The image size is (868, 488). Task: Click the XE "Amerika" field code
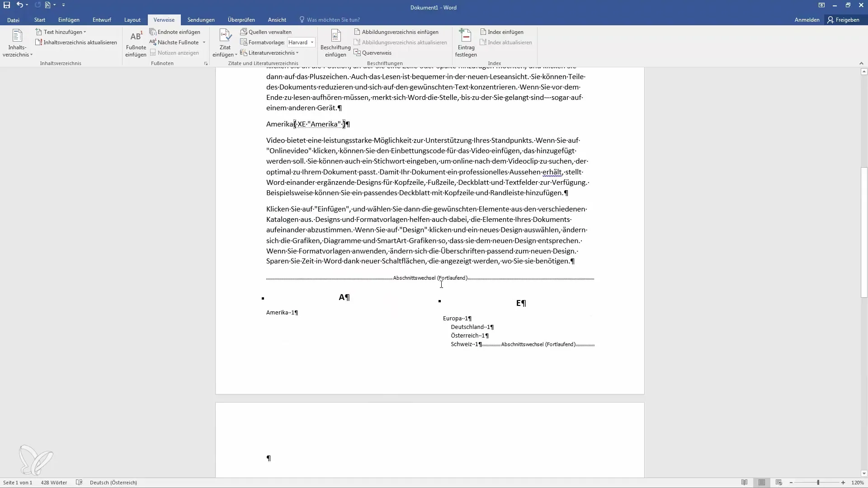click(x=320, y=124)
